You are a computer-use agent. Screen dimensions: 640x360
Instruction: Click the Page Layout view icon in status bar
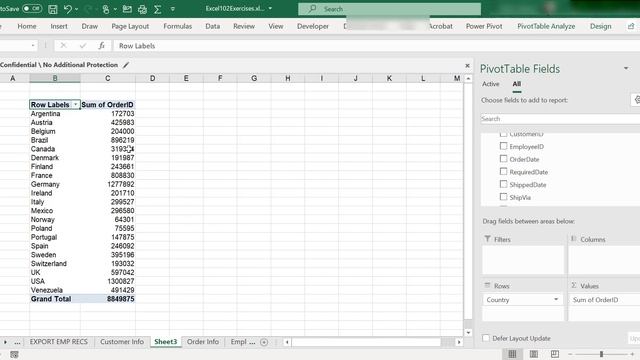533,354
